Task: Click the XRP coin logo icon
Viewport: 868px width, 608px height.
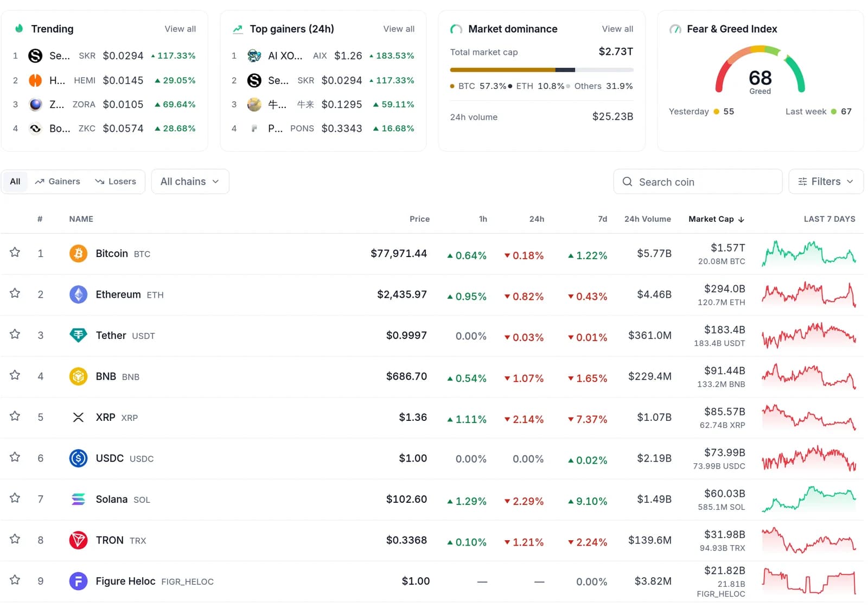Action: [x=78, y=417]
